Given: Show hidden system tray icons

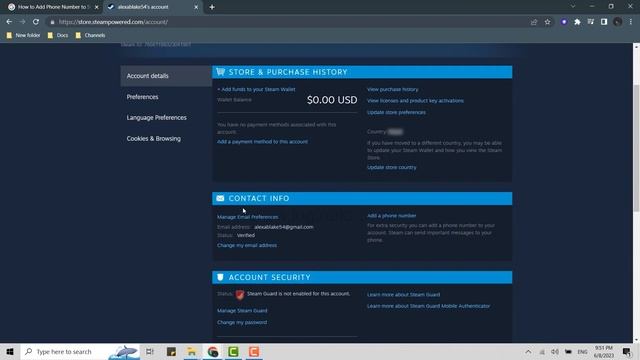Looking at the screenshot, I should pyautogui.click(x=528, y=351).
